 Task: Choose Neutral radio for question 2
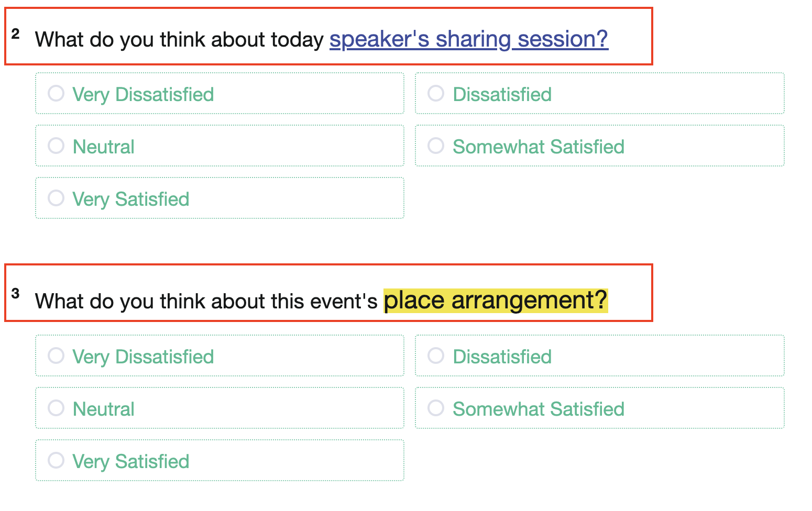pos(56,146)
